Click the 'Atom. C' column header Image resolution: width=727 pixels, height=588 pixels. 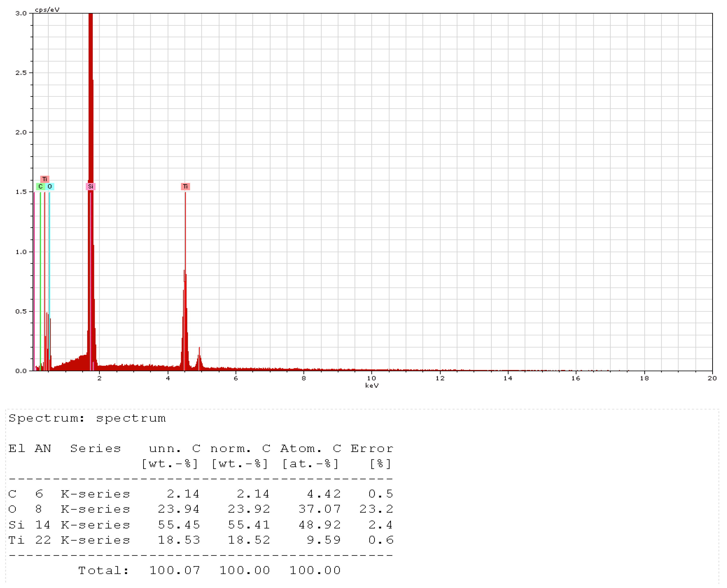tap(311, 449)
